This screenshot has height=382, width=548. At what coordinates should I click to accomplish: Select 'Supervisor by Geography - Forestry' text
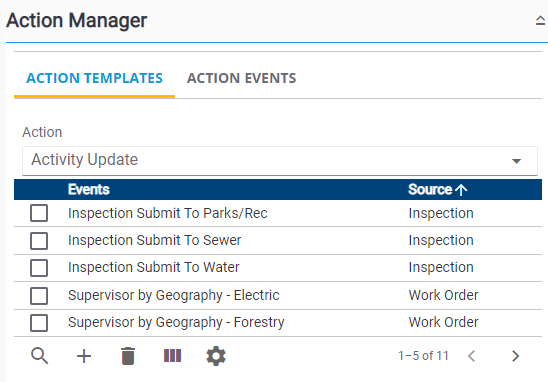[176, 322]
